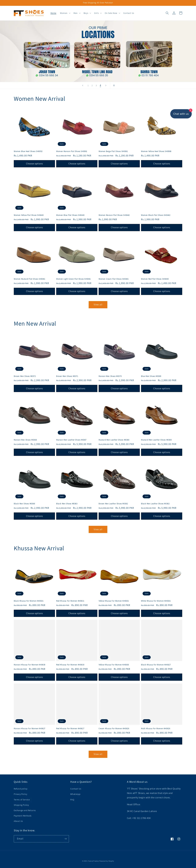Click View all under Women New Arrival

(98, 305)
